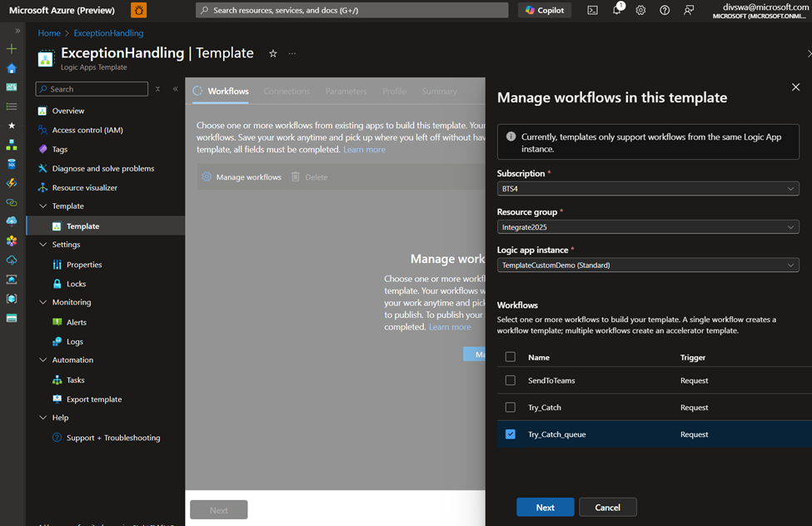Switch to the Summary tab

439,91
